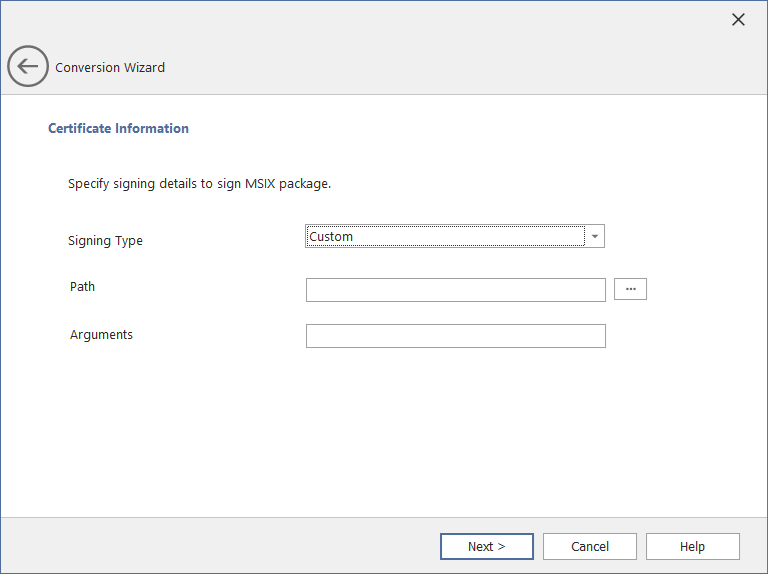
Task: Expand the Signing Type dropdown arrow
Action: pos(595,236)
